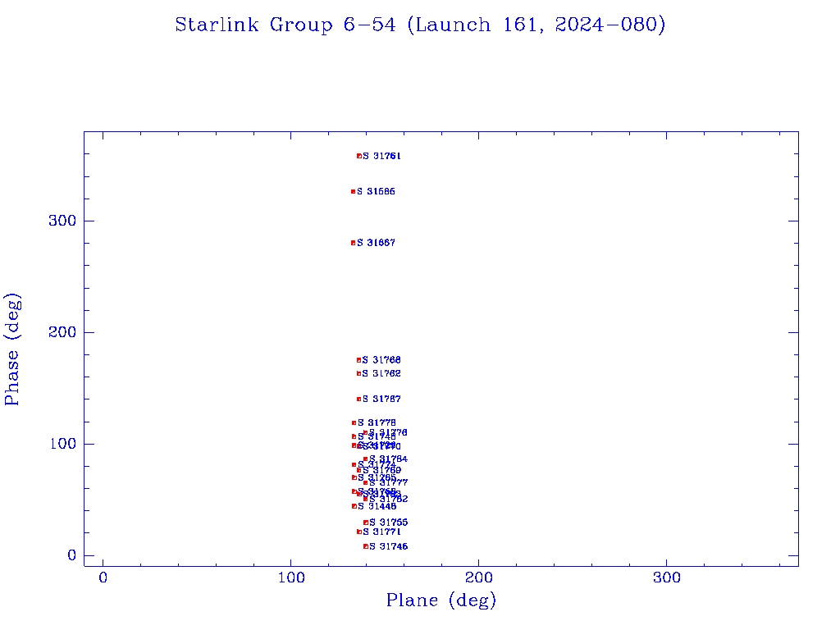The height and width of the screenshot is (630, 840).
Task: Click the 200 tick on Phase axis
Action: coord(62,332)
